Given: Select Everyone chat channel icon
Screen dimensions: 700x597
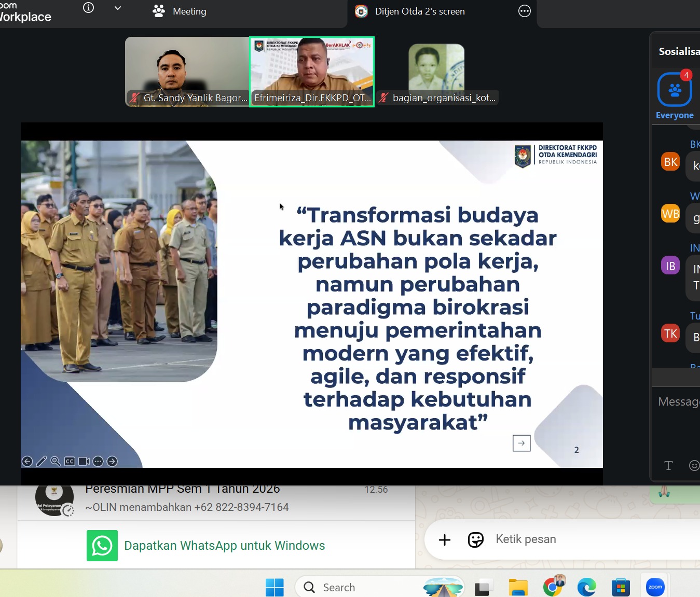Looking at the screenshot, I should [x=675, y=90].
